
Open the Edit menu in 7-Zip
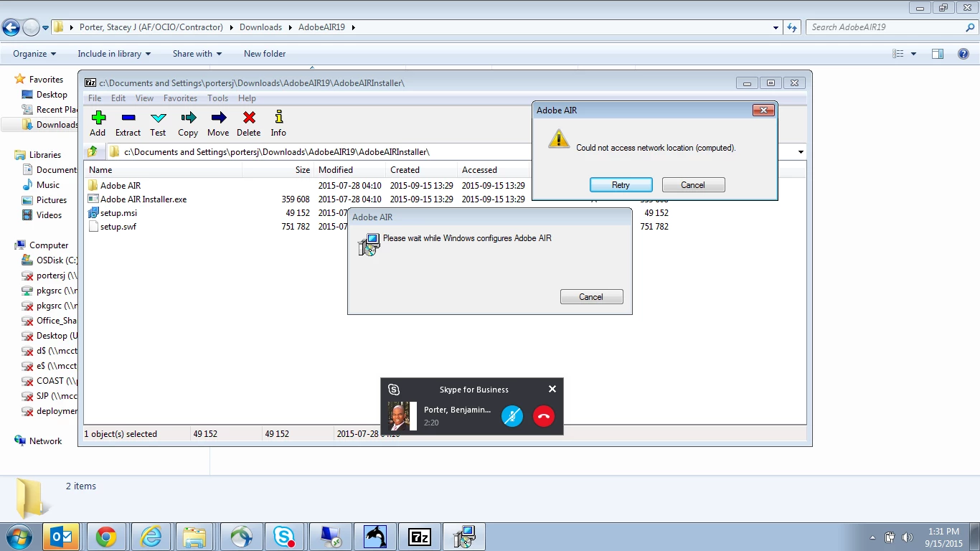coord(118,98)
